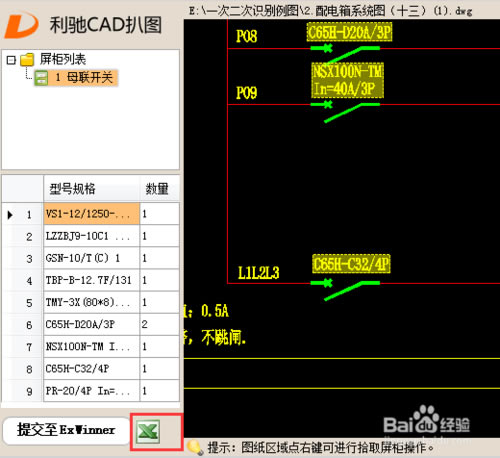The width and height of the screenshot is (500, 458).
Task: Click the P08 circuit label
Action: tap(247, 36)
